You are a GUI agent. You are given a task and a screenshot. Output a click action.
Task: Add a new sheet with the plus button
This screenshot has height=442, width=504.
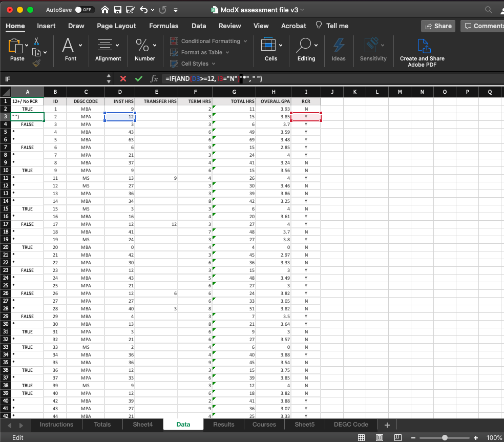click(387, 425)
